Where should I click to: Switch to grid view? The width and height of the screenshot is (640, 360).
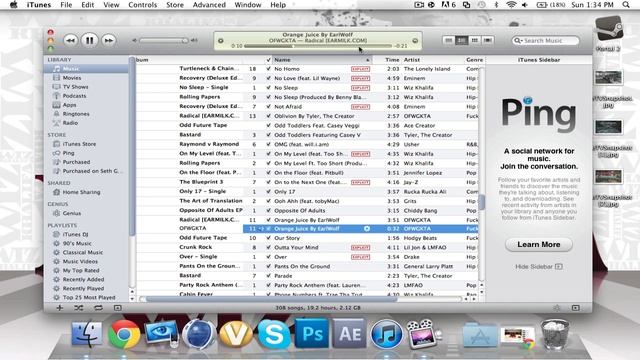475,40
